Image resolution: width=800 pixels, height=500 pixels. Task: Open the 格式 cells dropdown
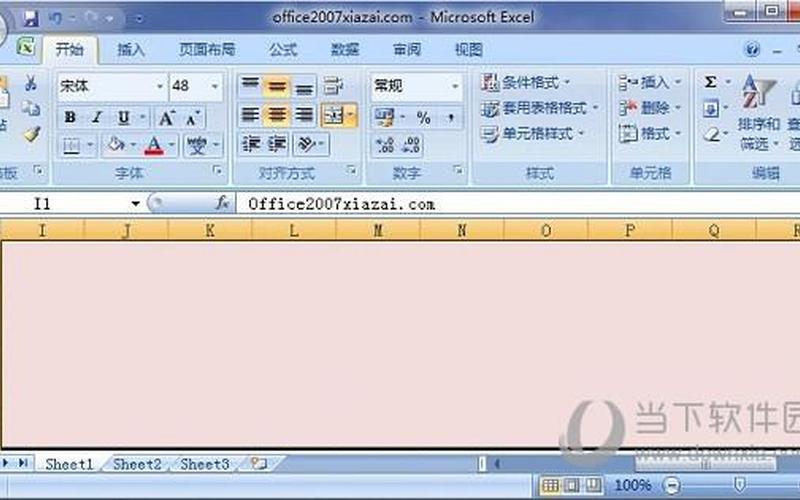point(650,134)
